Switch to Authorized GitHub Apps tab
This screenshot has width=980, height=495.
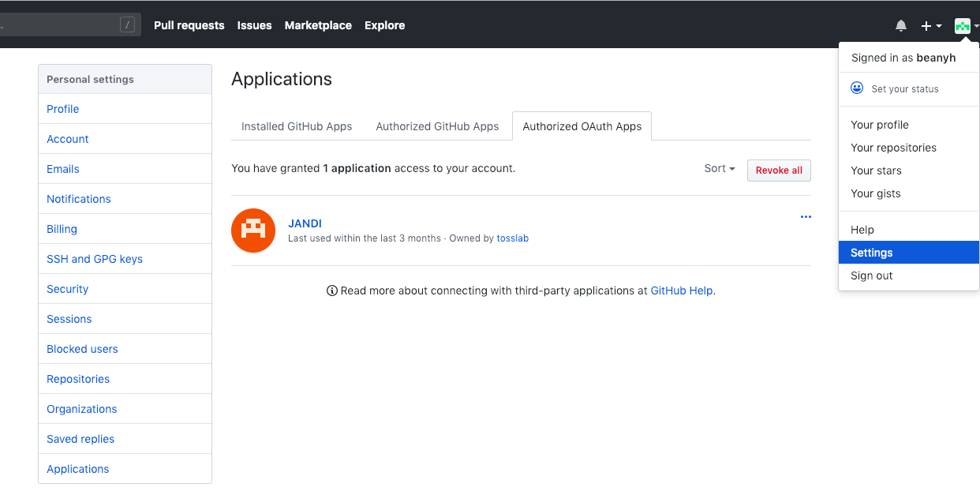pyautogui.click(x=437, y=126)
